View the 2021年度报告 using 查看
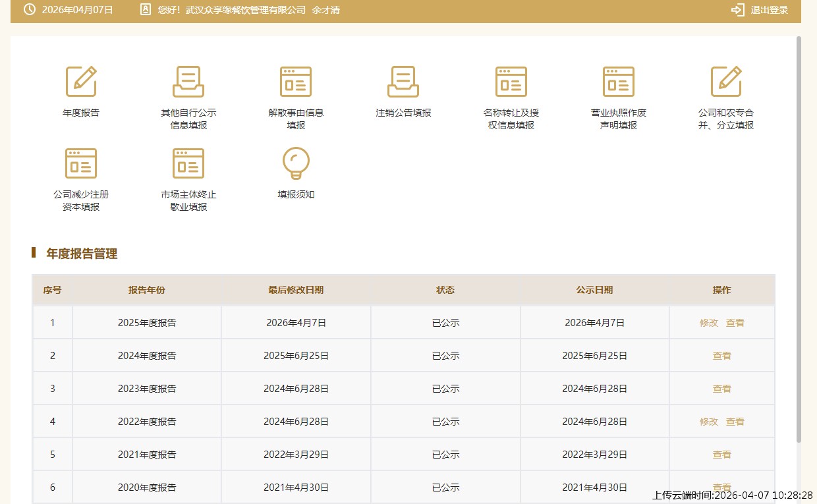 point(722,455)
